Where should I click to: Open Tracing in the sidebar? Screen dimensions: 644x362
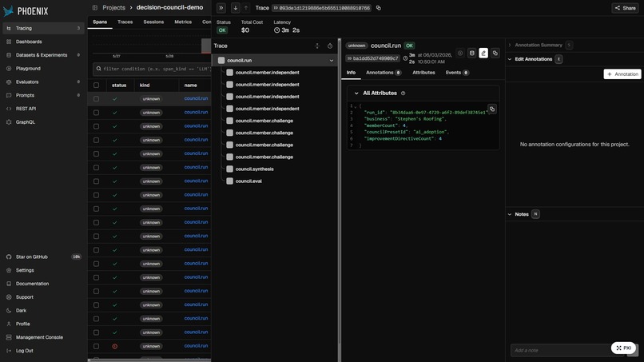(43, 28)
